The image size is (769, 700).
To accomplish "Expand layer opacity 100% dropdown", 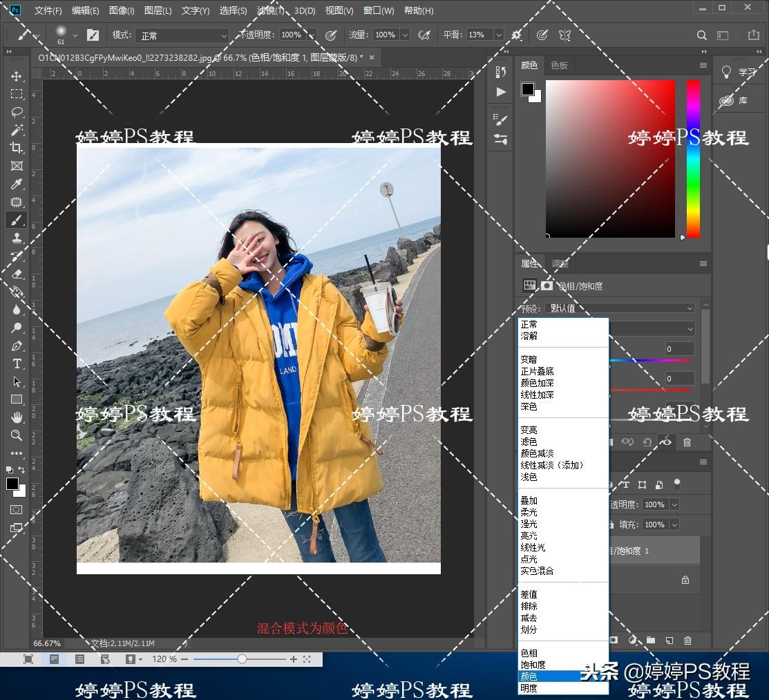I will pyautogui.click(x=674, y=504).
